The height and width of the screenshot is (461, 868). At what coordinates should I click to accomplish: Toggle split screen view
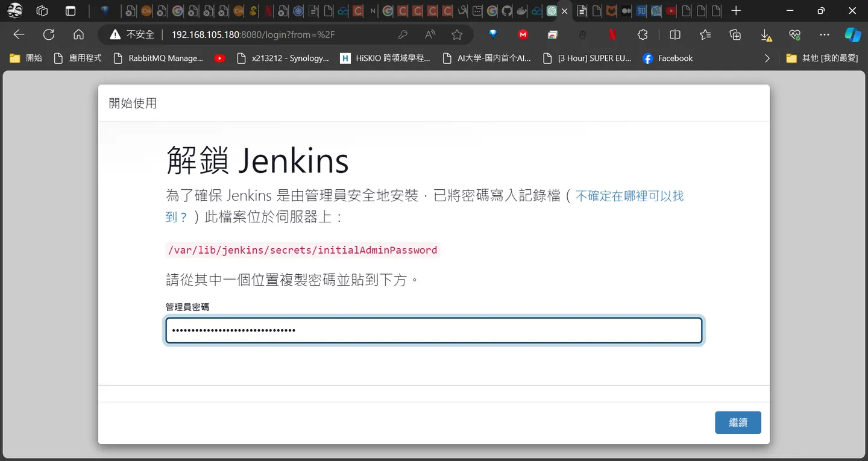[x=675, y=34]
